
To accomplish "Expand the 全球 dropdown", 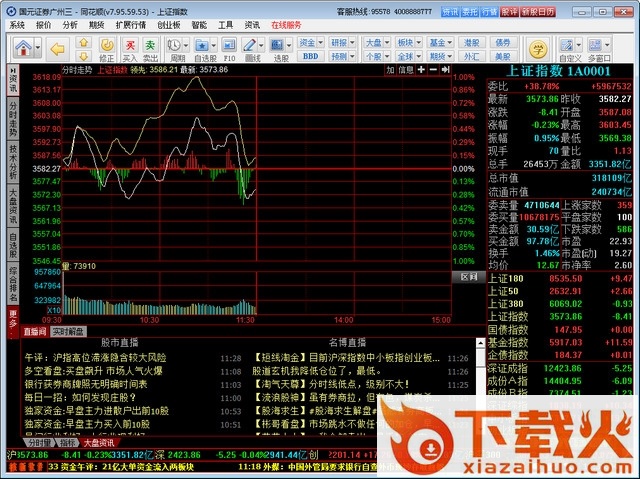I will point(418,56).
